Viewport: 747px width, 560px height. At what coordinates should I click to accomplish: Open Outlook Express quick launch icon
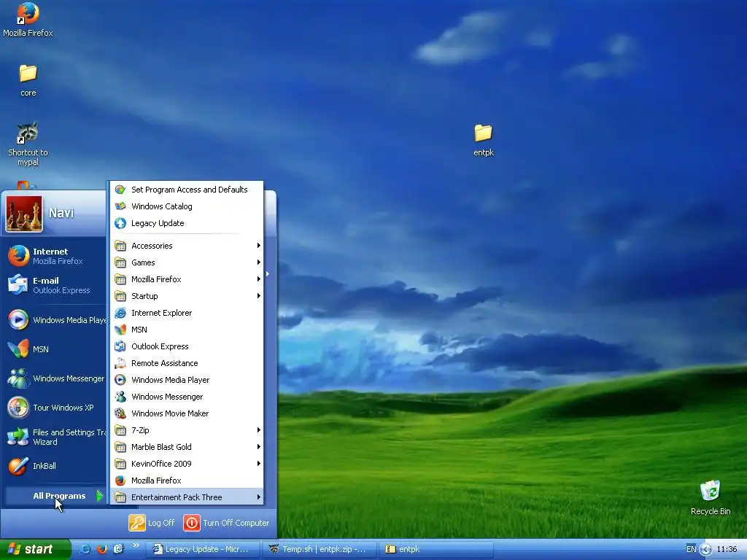[119, 549]
